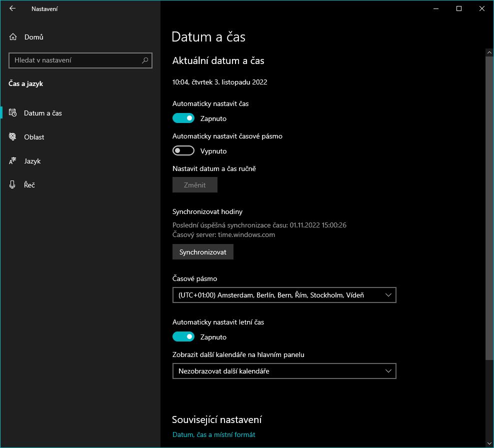The height and width of the screenshot is (448, 494).
Task: Click the Řeč microphone icon
Action: click(13, 185)
